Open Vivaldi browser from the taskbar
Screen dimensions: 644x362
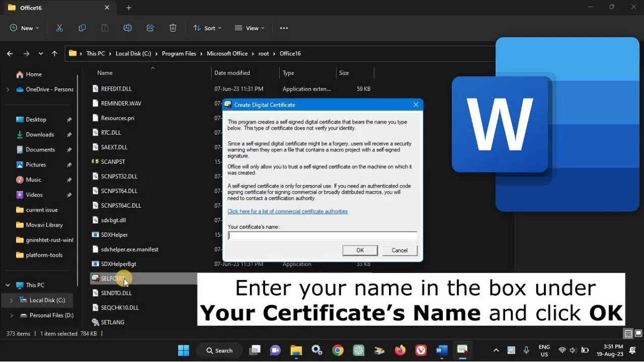tap(421, 350)
